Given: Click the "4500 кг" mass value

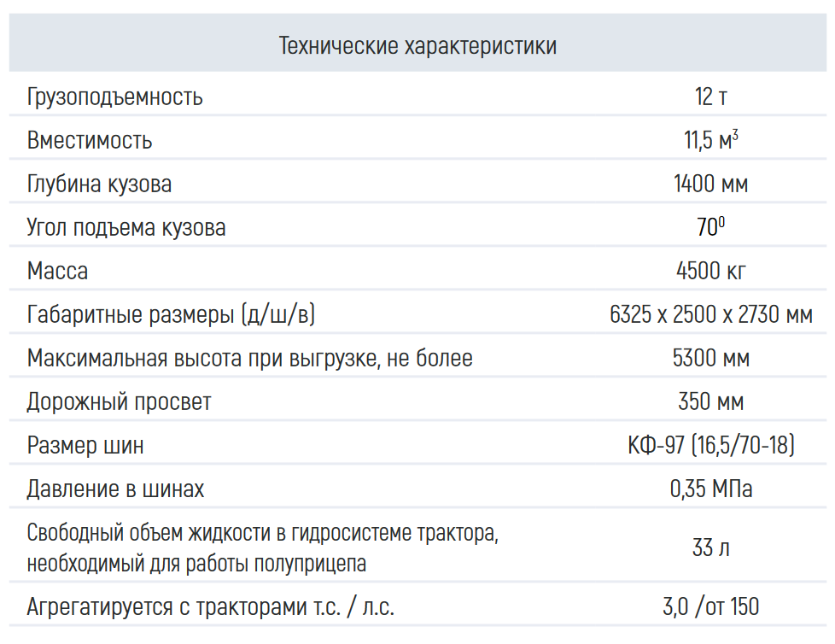Looking at the screenshot, I should coord(710,272).
